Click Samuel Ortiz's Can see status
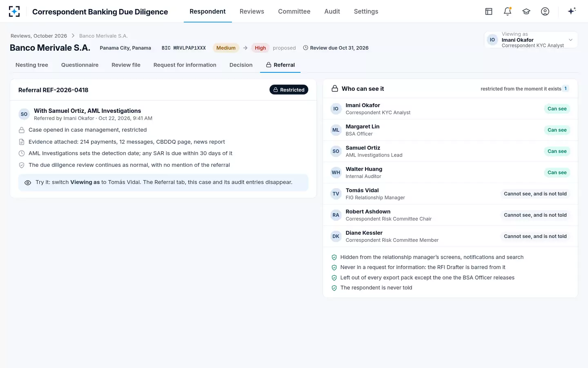The image size is (588, 368). coord(557,151)
